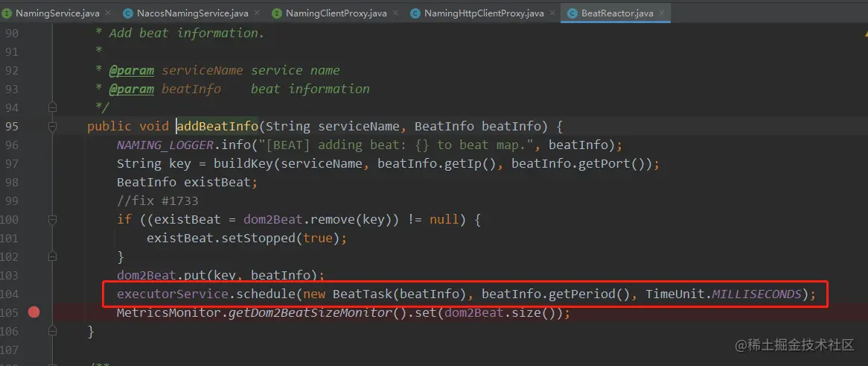The height and width of the screenshot is (366, 868).
Task: Click the interface icon on NamingClientProxy.java tab
Action: (x=276, y=13)
